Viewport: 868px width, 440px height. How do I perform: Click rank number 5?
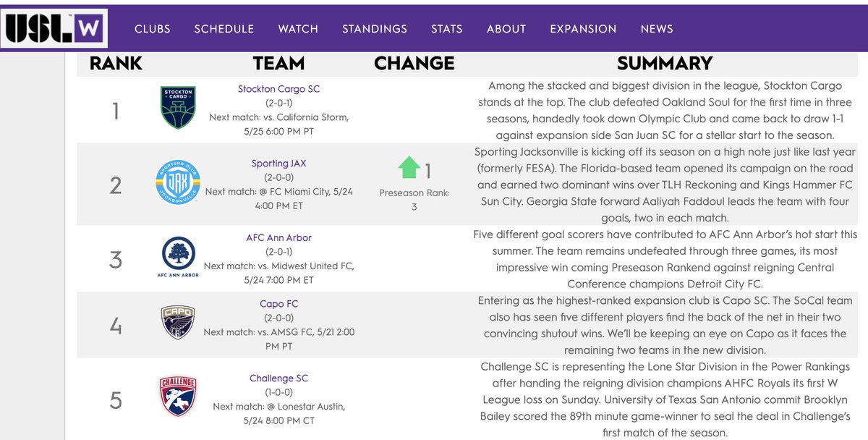point(116,401)
